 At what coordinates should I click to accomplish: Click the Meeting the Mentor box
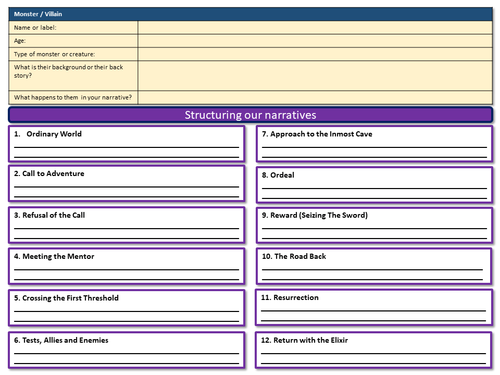(x=127, y=266)
